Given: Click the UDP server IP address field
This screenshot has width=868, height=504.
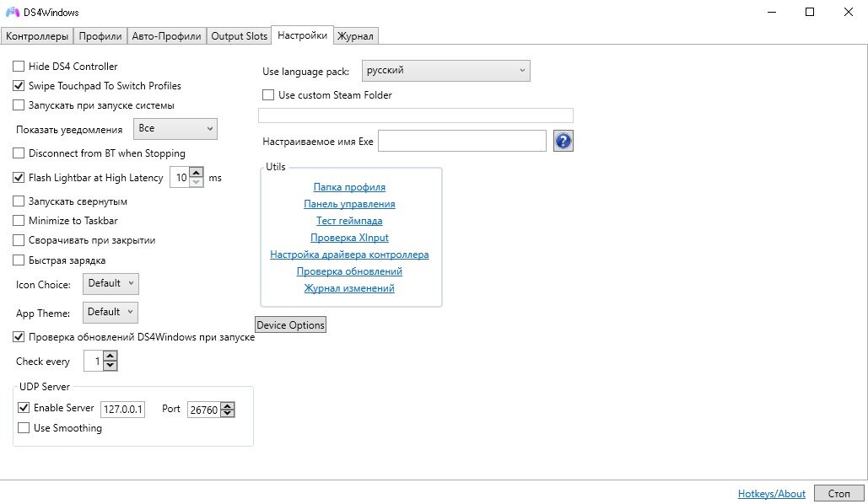Looking at the screenshot, I should pos(123,410).
